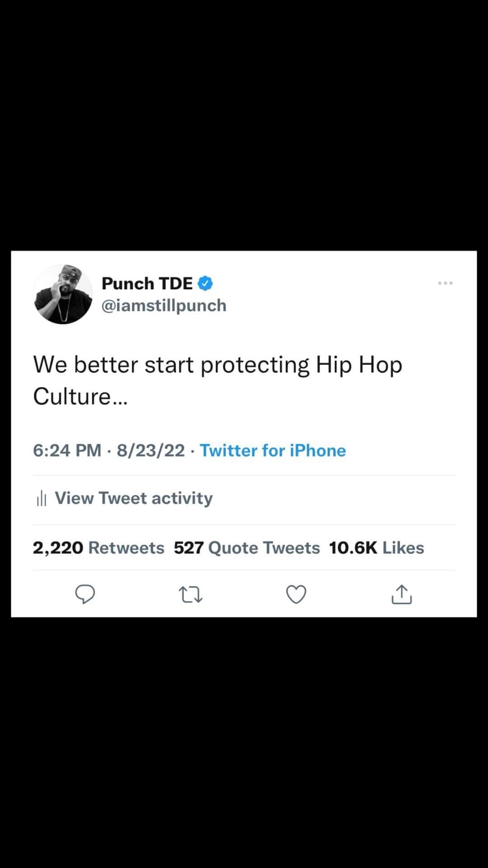
Task: Click the bar chart analytics icon
Action: [42, 498]
